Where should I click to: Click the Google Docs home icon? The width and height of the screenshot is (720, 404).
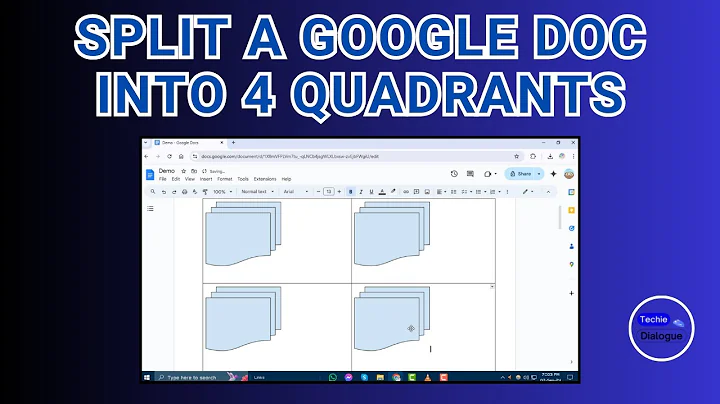coord(150,174)
